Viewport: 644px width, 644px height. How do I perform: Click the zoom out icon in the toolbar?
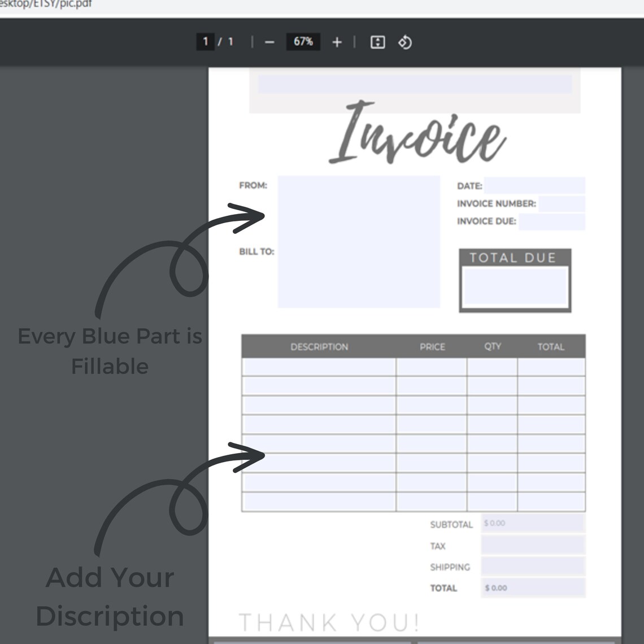[269, 42]
